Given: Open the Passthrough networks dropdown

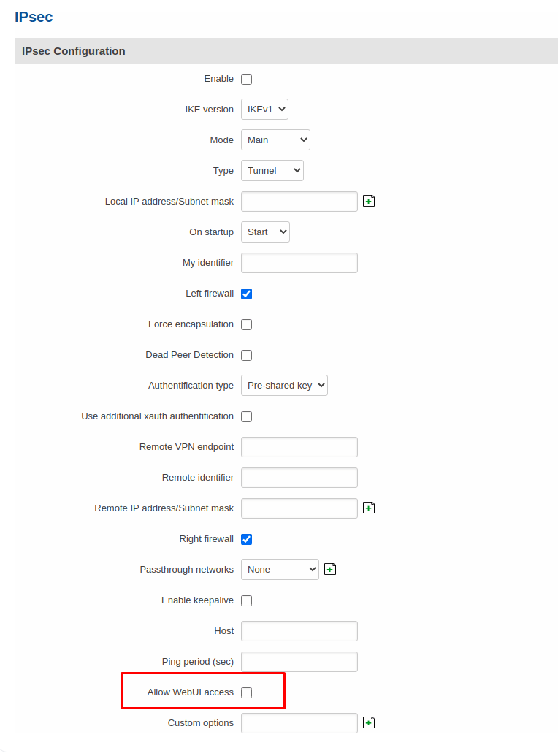Looking at the screenshot, I should (x=280, y=570).
